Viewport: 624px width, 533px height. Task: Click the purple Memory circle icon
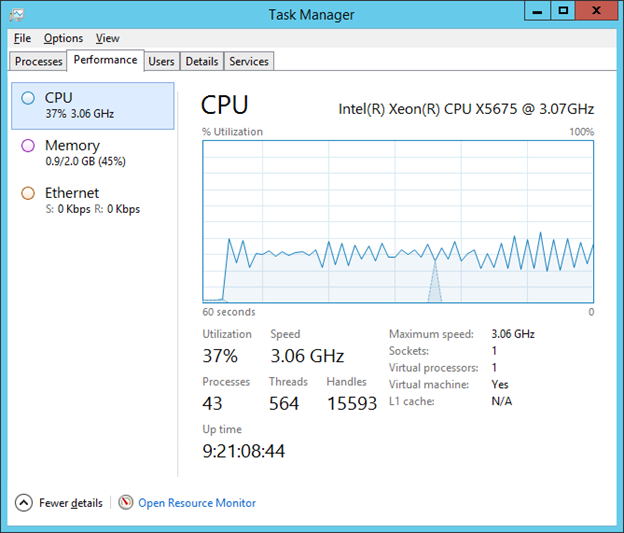[28, 146]
